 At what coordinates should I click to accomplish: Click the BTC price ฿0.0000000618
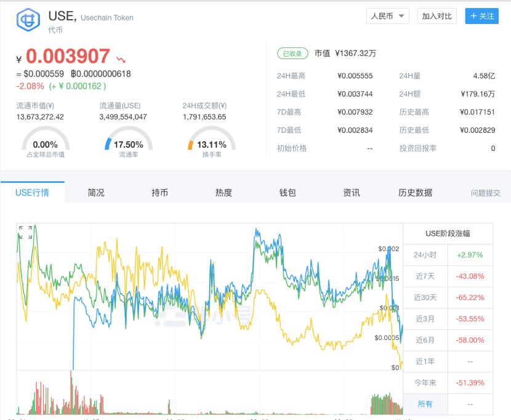(101, 74)
